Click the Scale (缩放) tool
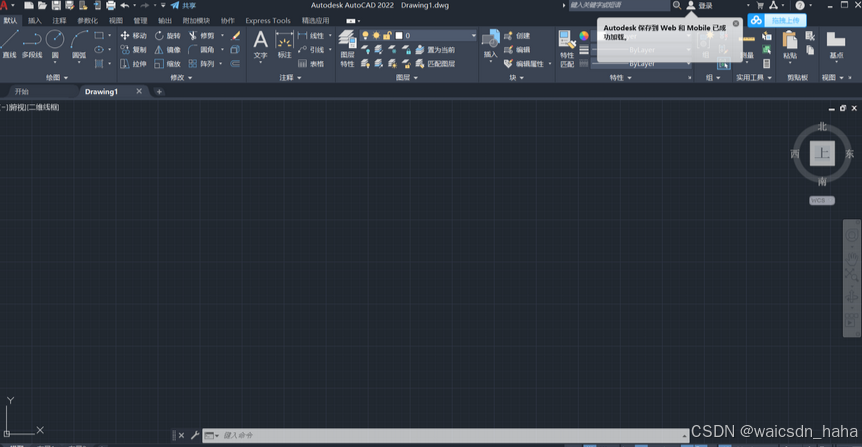The image size is (862, 447). tap(168, 64)
